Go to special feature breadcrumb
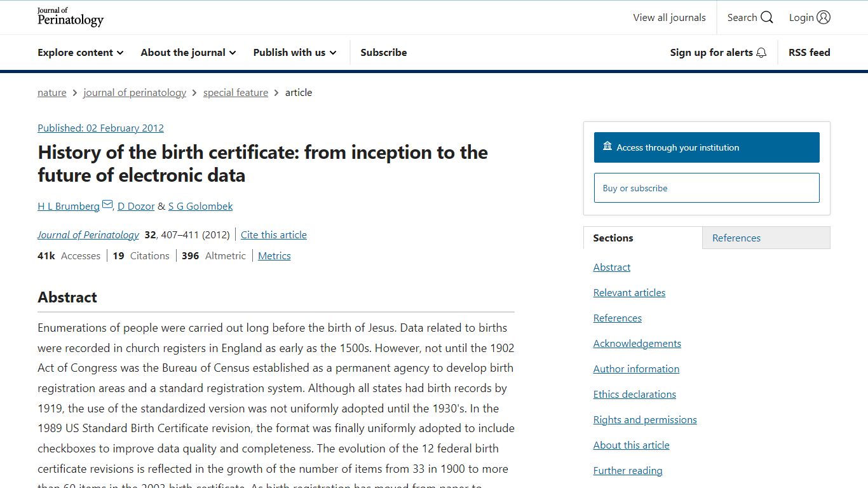Viewport: 868px width, 488px height. (x=236, y=93)
